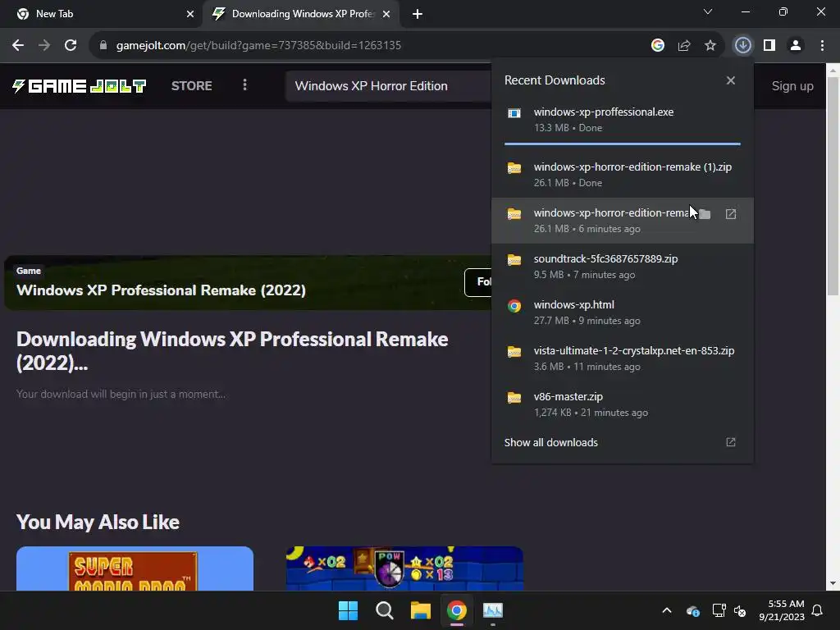The image size is (840, 630).
Task: Toggle the Chrome downloads toolbar icon
Action: (x=742, y=46)
